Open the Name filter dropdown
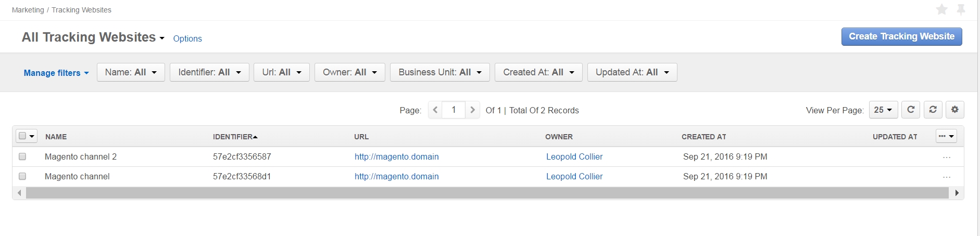The height and width of the screenshot is (236, 980). coord(131,72)
